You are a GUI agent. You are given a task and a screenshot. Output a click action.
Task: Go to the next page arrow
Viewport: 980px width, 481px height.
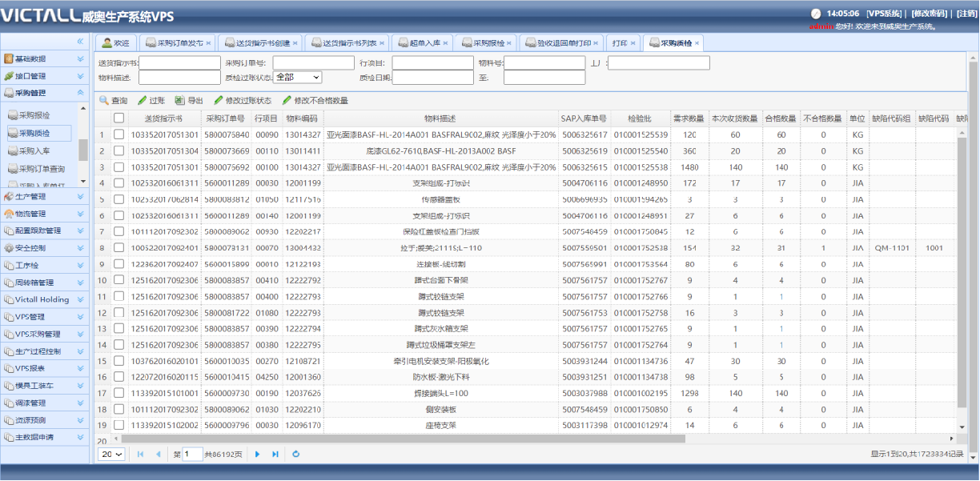click(x=258, y=454)
